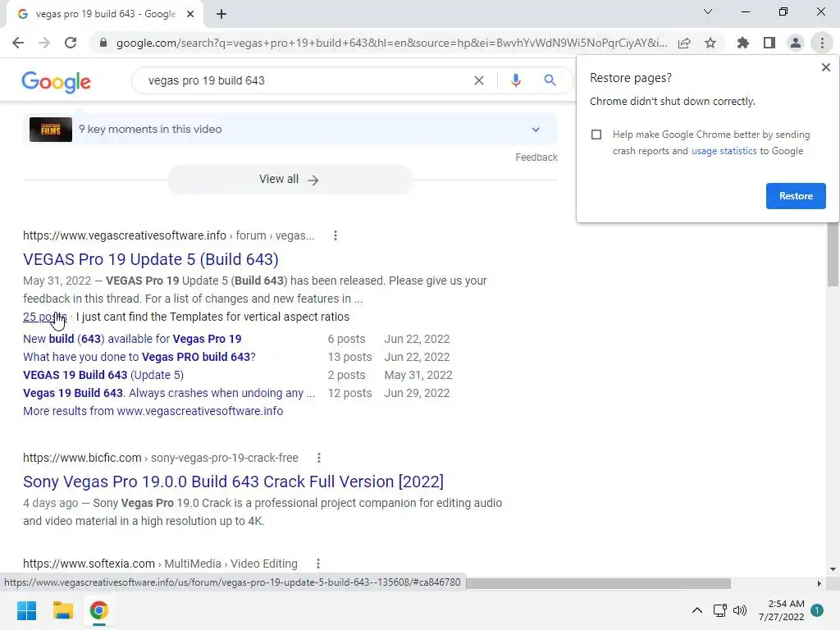Open Vegas 19 Build 643 Always crashes thread

coord(169,393)
